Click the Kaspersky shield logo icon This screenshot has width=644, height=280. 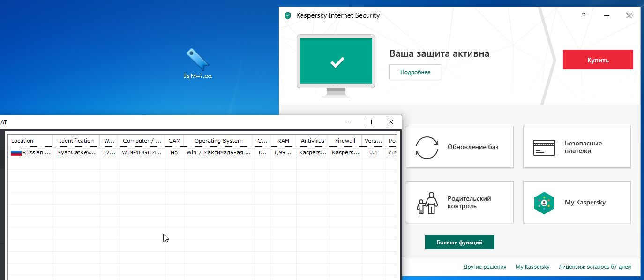point(288,15)
